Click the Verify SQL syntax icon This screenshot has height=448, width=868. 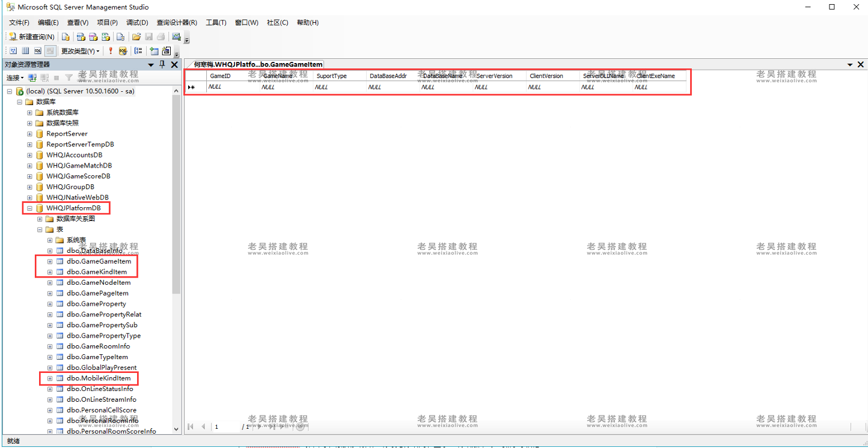coord(123,51)
